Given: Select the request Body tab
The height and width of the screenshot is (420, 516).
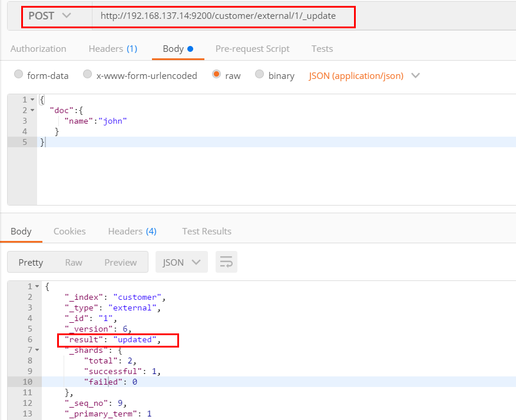Looking at the screenshot, I should [x=178, y=49].
